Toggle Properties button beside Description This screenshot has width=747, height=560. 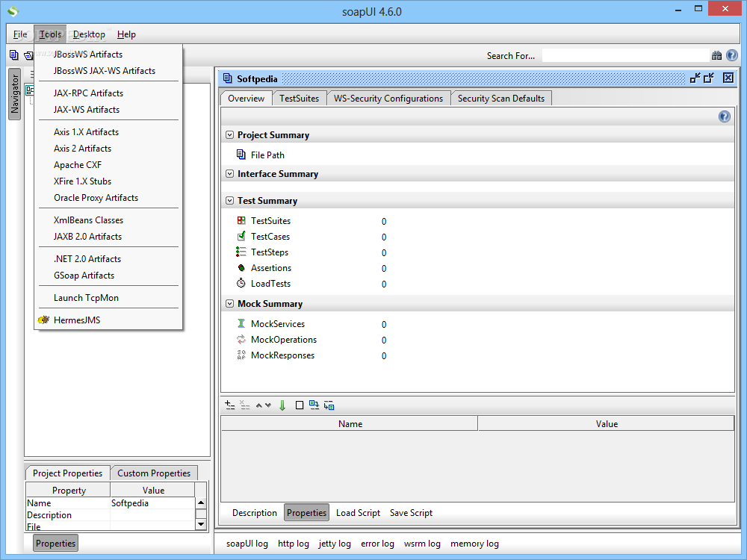pos(307,512)
